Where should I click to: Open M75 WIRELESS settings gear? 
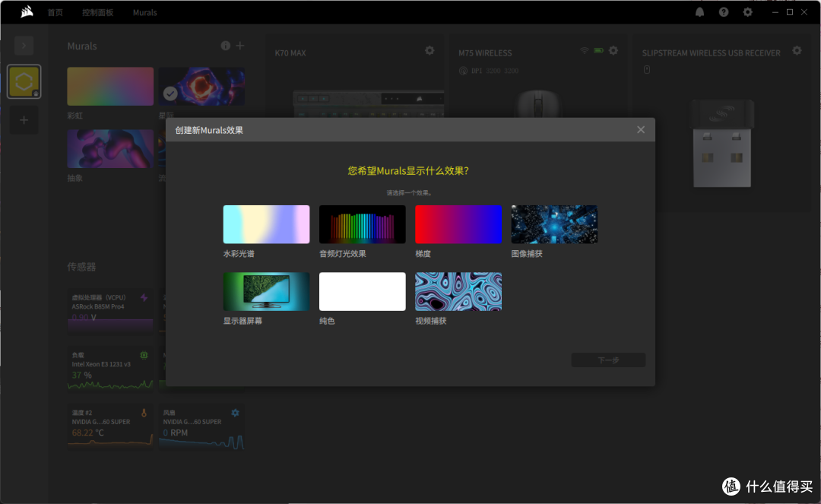click(x=613, y=50)
